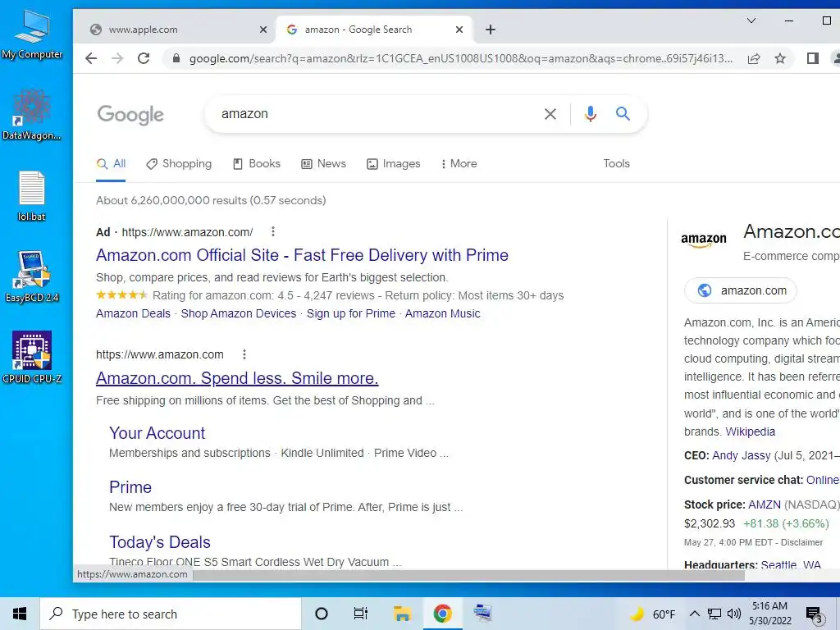This screenshot has height=630, width=840.
Task: Open the Chrome side panel
Action: 812,58
